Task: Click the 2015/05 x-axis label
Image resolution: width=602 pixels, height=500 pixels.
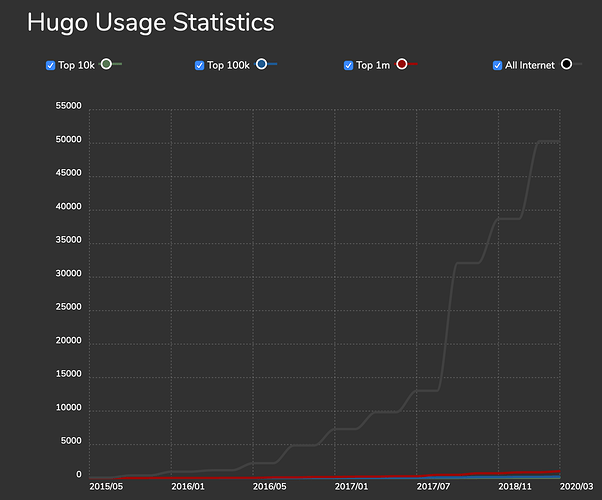Action: tap(106, 487)
